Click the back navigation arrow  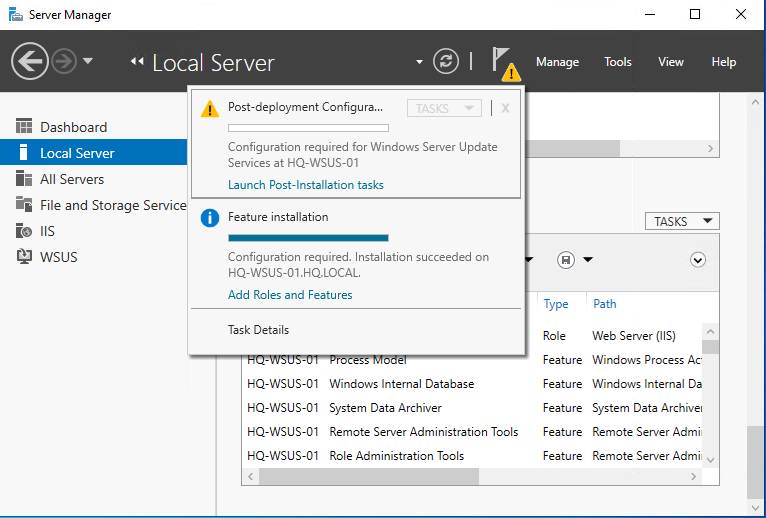30,62
